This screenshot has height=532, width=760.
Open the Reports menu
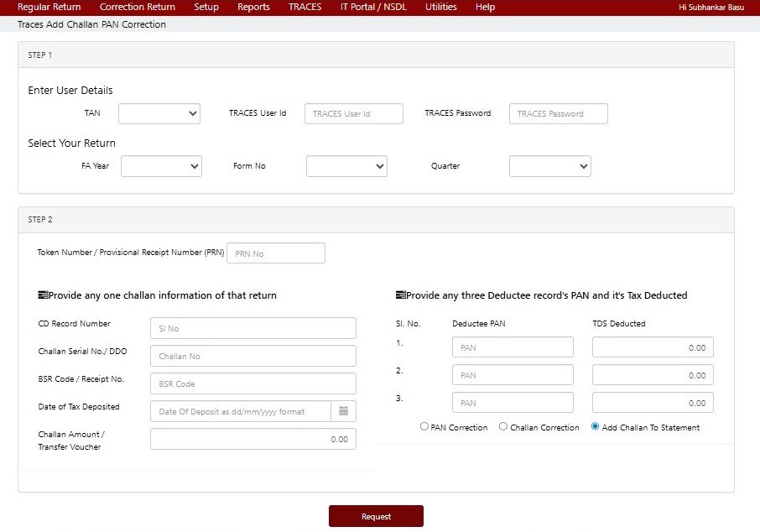click(x=253, y=7)
